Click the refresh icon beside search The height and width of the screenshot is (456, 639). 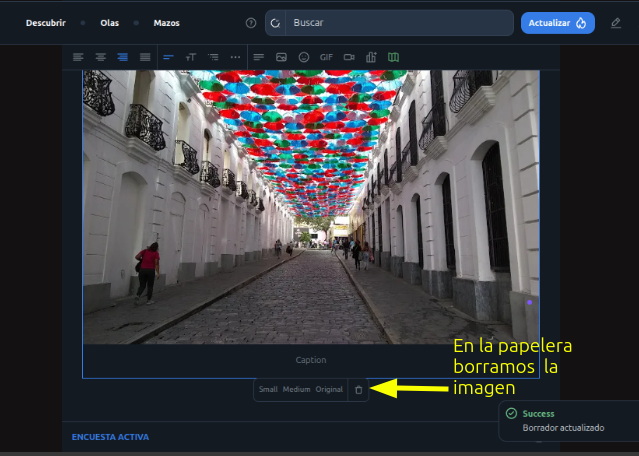(275, 23)
